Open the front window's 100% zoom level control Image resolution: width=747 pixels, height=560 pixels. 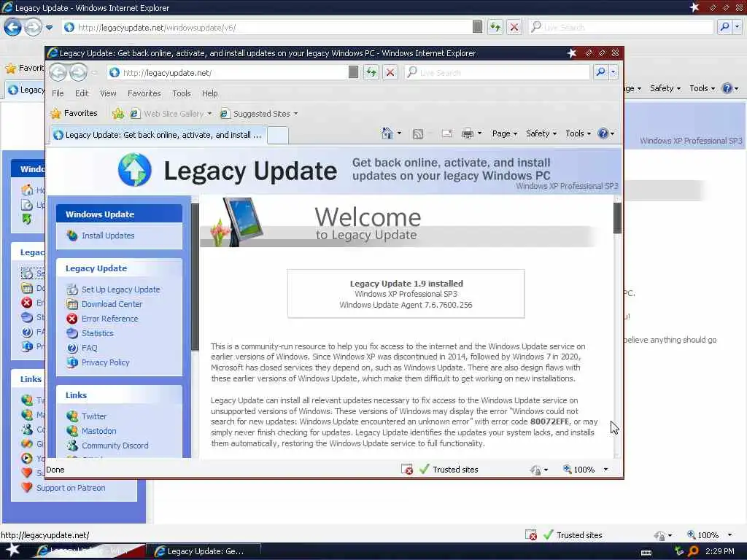coord(586,470)
